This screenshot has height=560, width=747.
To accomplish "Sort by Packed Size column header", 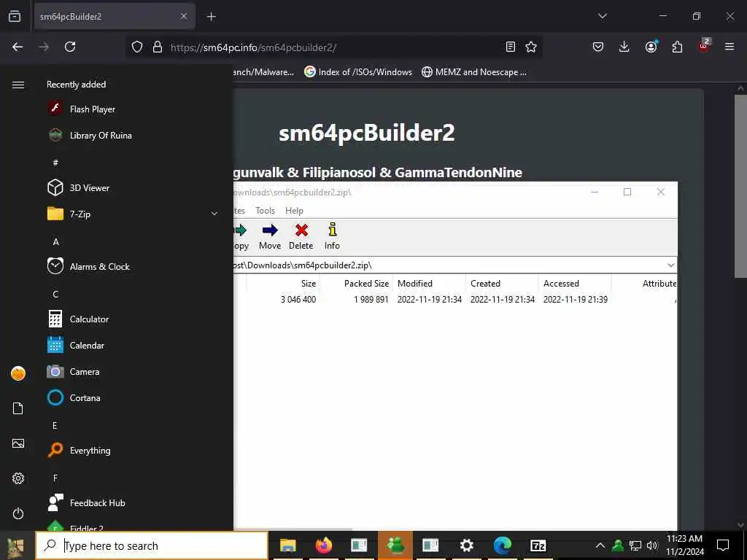I will (x=356, y=284).
